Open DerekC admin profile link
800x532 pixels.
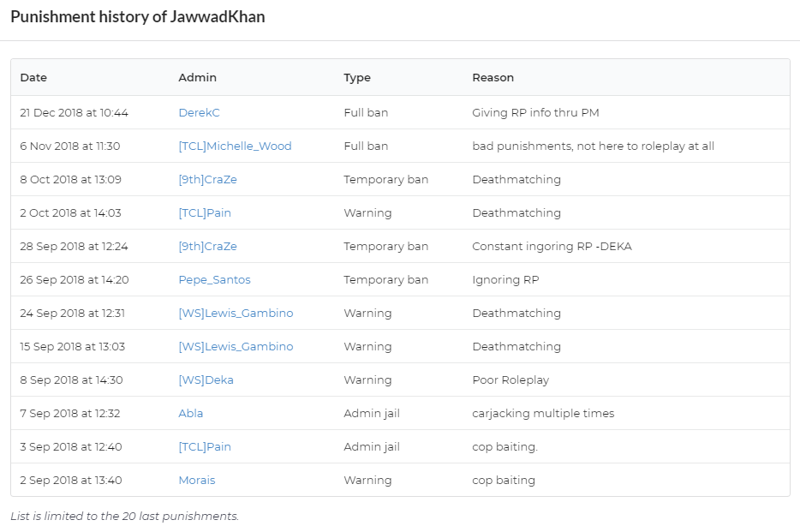(x=199, y=113)
